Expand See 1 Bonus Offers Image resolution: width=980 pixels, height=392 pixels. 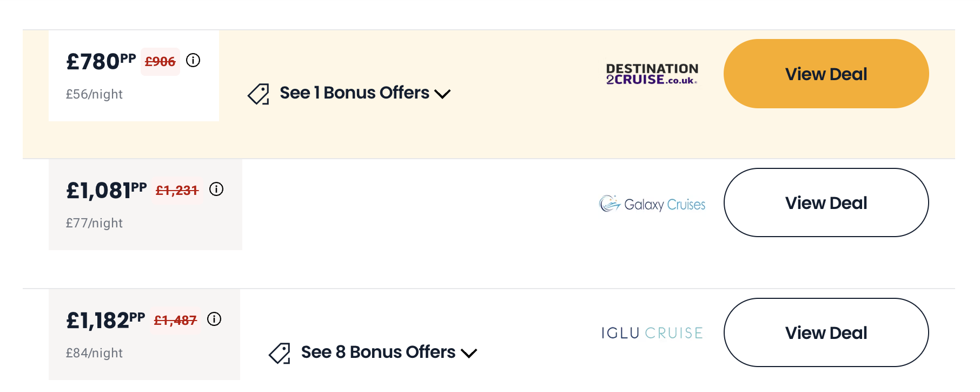(x=354, y=93)
